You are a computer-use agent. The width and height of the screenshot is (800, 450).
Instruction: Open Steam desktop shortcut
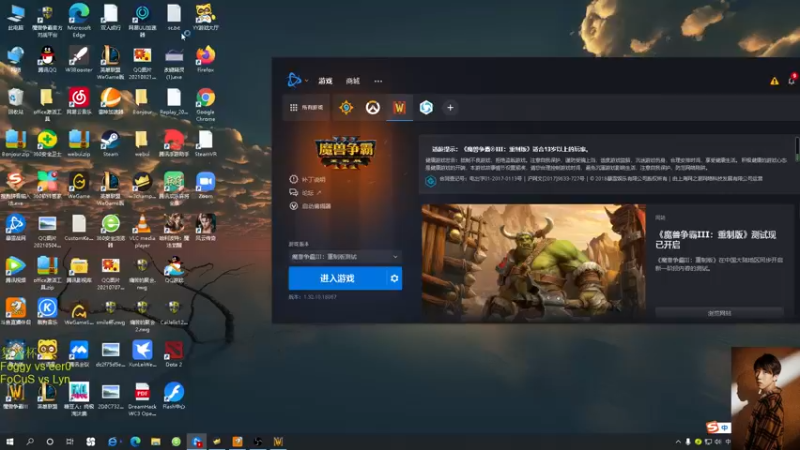[110, 143]
